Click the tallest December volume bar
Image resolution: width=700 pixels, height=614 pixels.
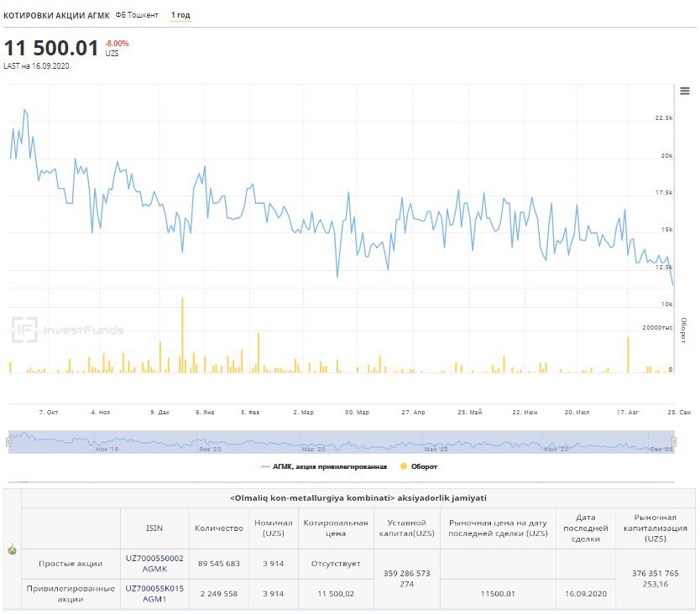pyautogui.click(x=182, y=335)
